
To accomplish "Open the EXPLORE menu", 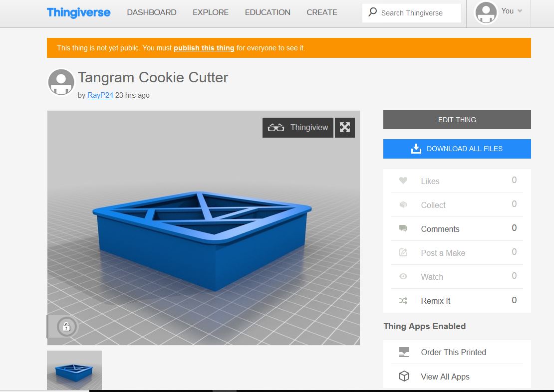I will click(211, 12).
